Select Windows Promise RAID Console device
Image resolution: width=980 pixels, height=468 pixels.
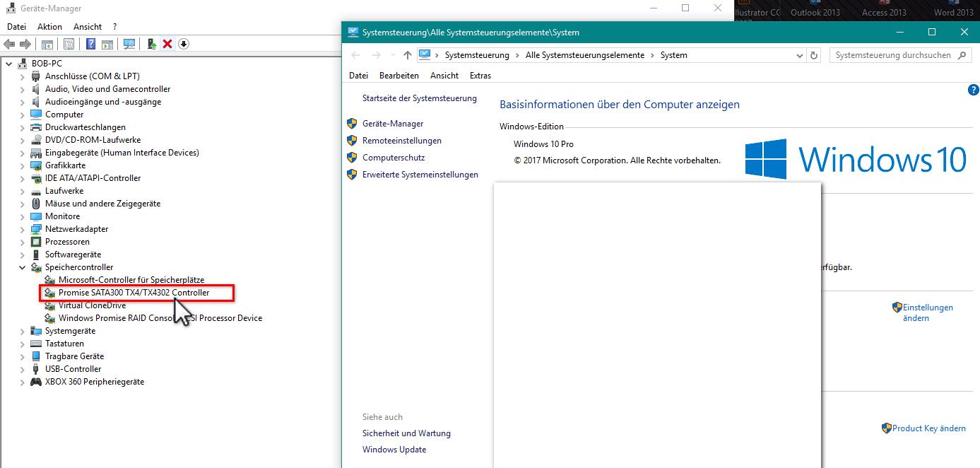(160, 318)
